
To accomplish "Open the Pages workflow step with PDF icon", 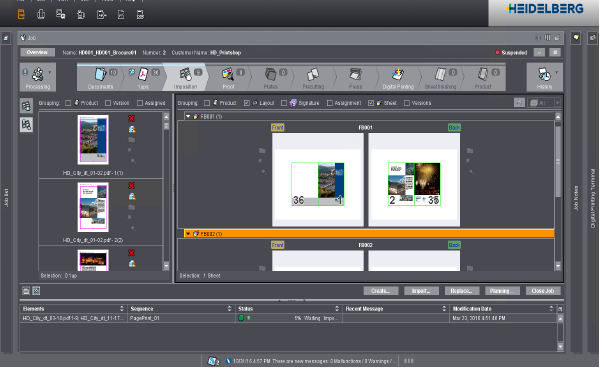I will tap(143, 77).
